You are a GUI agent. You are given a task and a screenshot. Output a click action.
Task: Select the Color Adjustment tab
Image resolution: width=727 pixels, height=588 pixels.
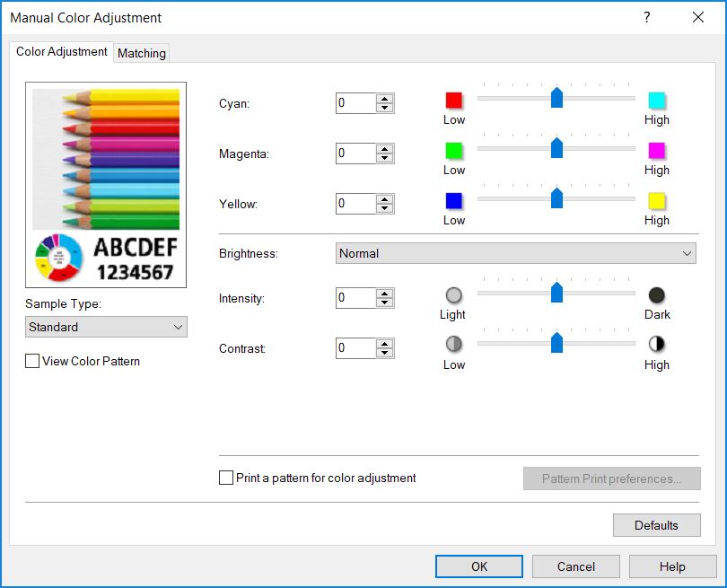(62, 52)
